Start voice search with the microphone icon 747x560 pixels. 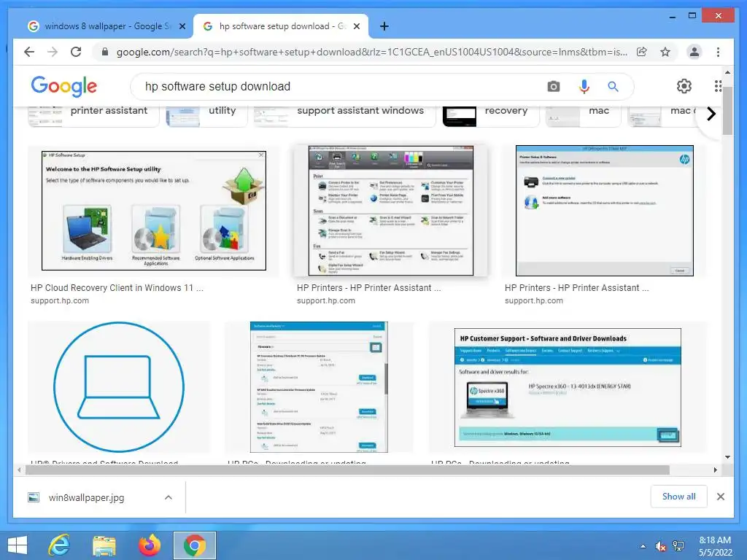(x=584, y=86)
